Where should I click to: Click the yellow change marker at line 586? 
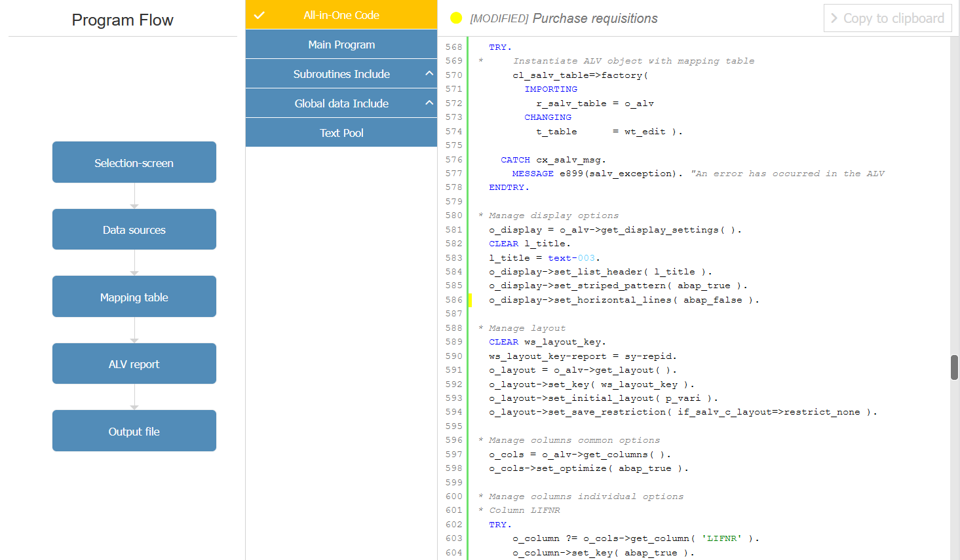point(470,299)
